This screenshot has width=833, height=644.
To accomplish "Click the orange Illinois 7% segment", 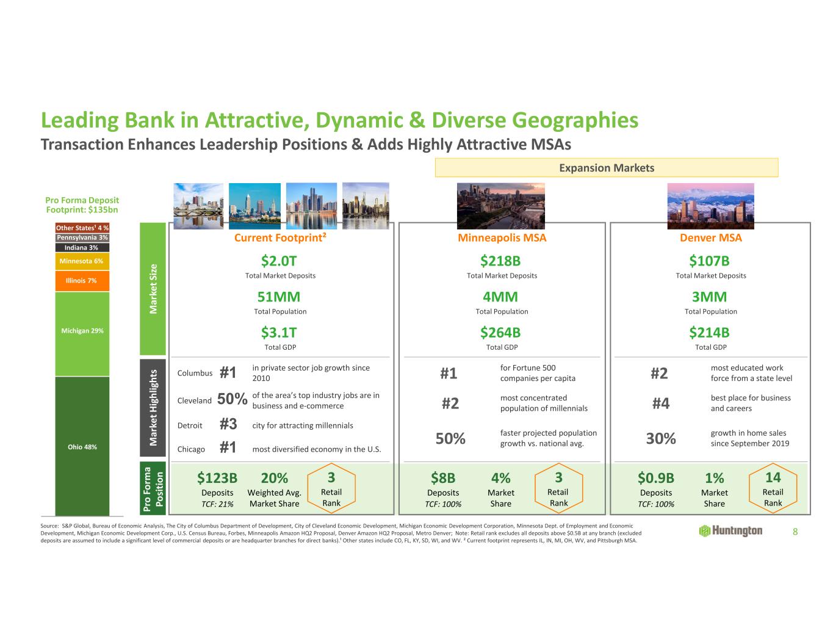I will (x=82, y=281).
